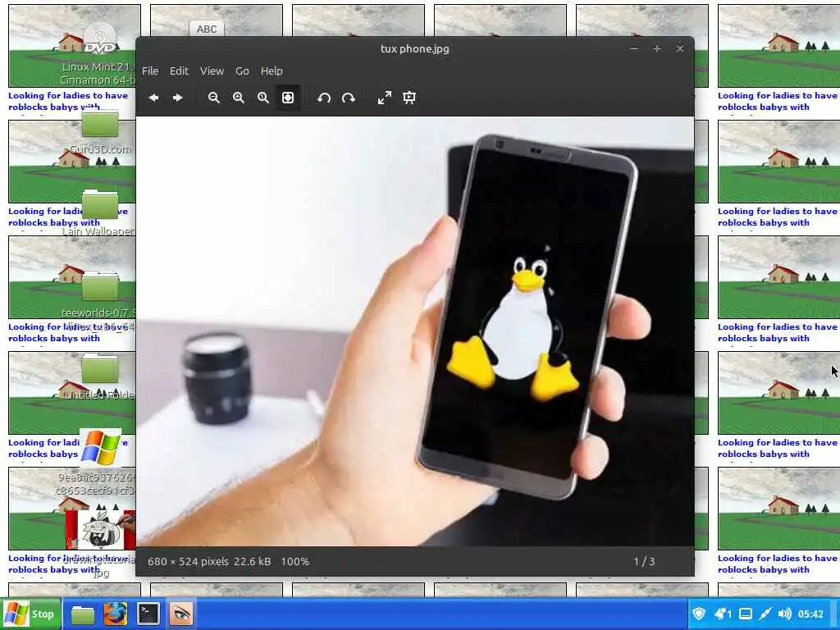The image size is (840, 630).
Task: Select the Linux Mint 21 DVD desktop icon
Action: (x=100, y=40)
